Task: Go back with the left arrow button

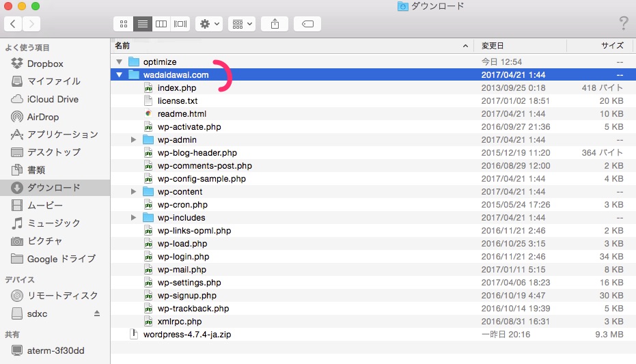Action: coord(13,24)
